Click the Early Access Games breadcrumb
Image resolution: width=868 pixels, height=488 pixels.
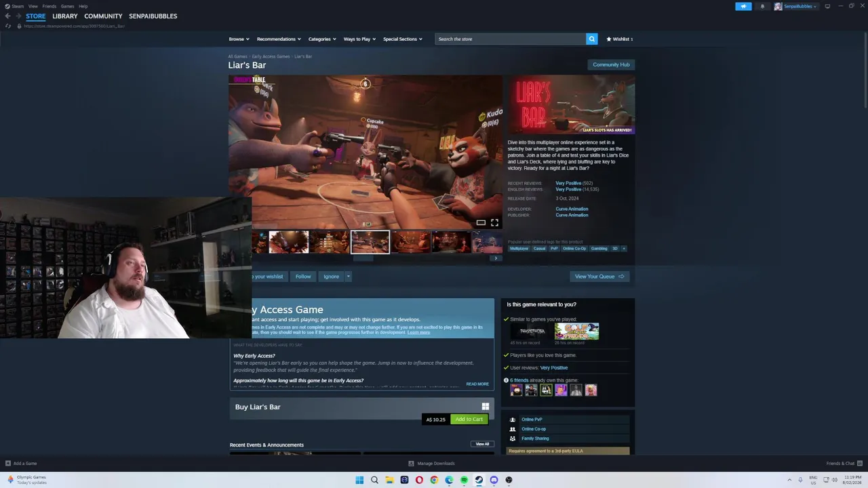(x=271, y=56)
